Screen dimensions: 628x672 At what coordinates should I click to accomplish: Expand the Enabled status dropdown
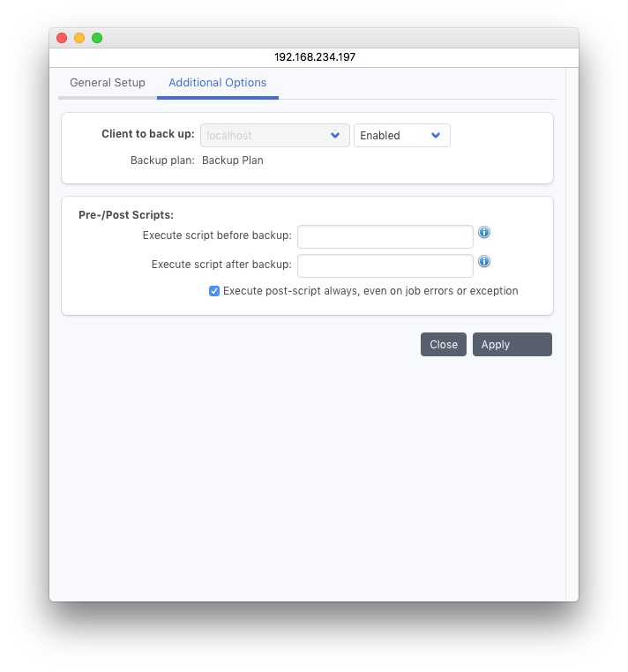click(x=401, y=136)
